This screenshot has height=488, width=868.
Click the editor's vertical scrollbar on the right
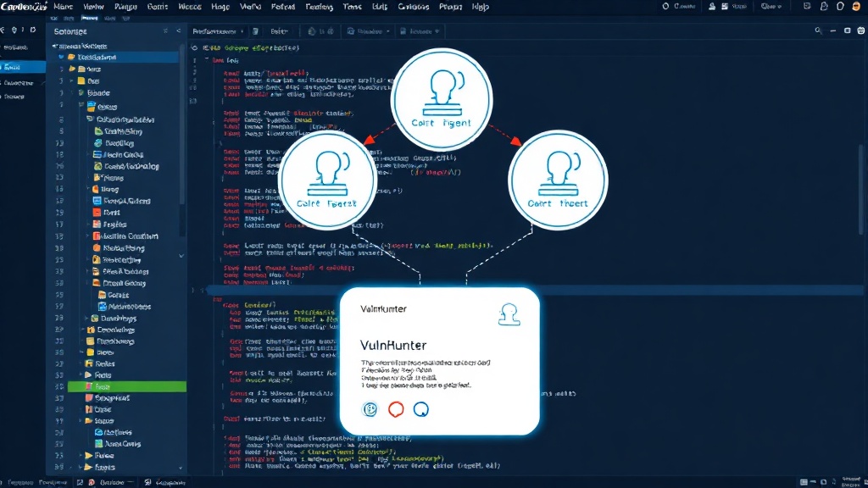pyautogui.click(x=862, y=188)
